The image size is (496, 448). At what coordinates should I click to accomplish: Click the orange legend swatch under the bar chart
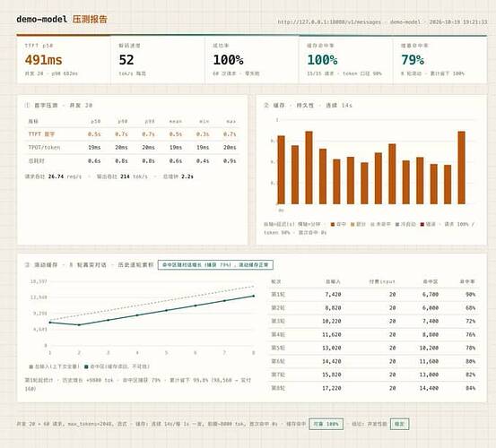click(333, 224)
